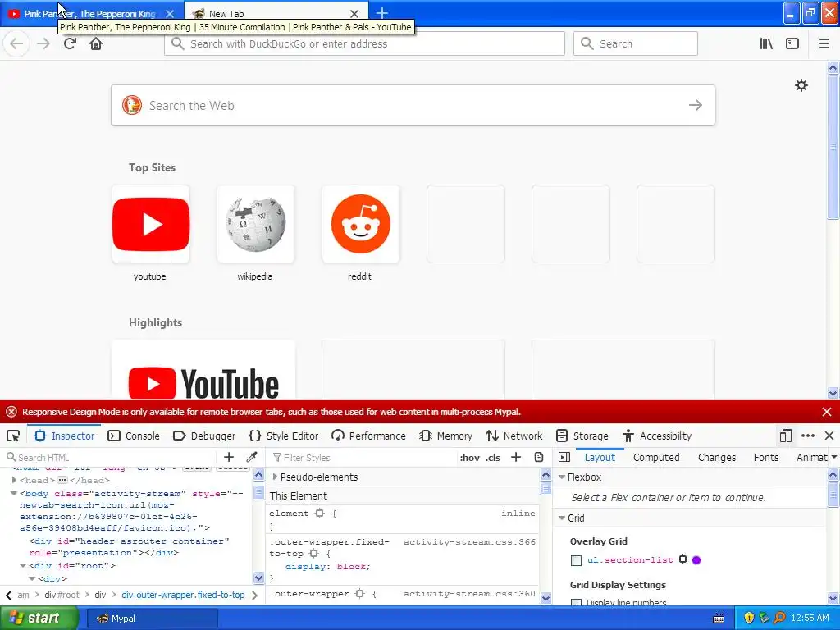Toggle :hov pseudo-class panel

(470, 458)
